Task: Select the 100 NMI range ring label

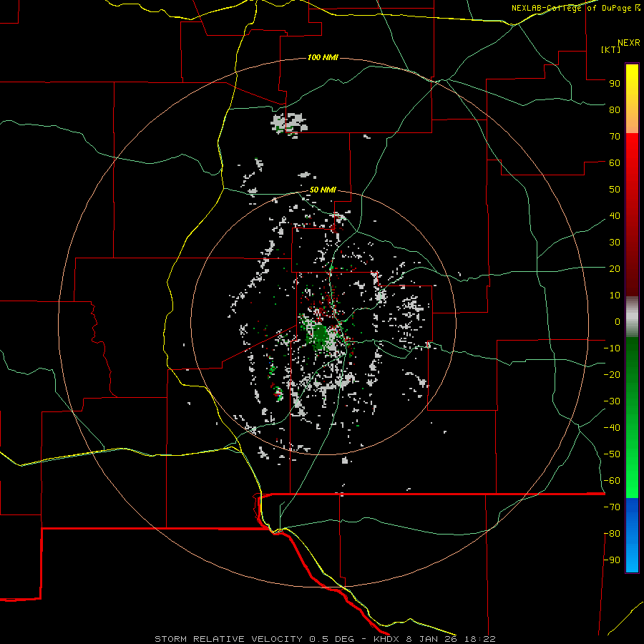Action: 323,57
